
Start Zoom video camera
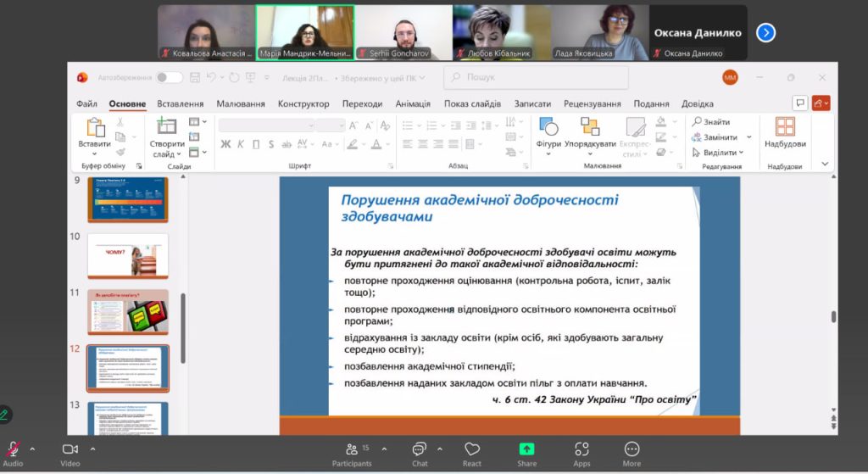tap(70, 449)
